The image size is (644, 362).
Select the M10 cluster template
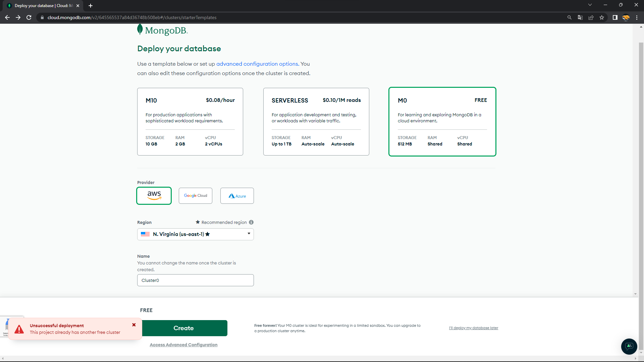point(190,122)
